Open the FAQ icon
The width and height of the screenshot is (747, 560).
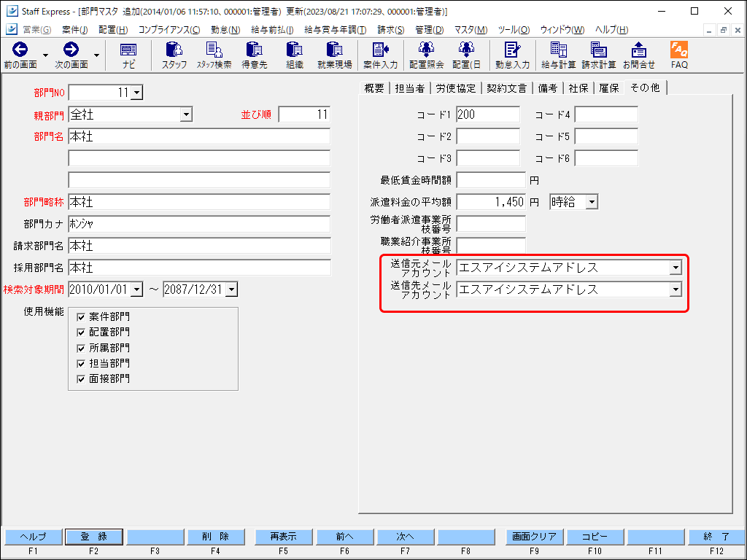(678, 55)
